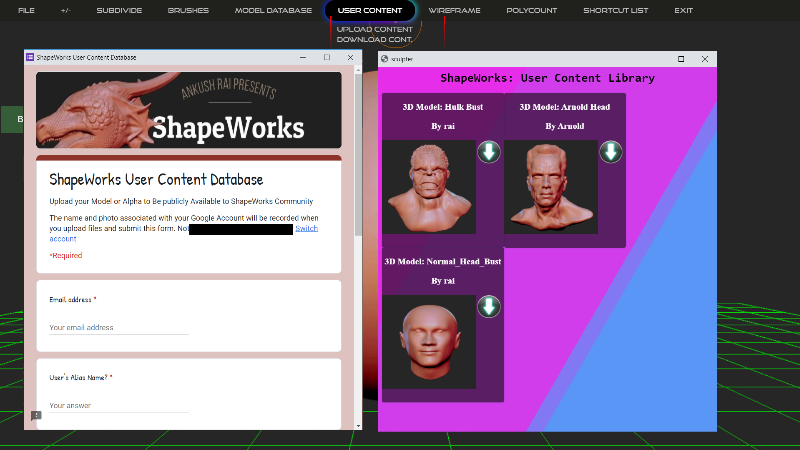The image size is (800, 450).
Task: Download the Hulk Bust model
Action: coord(488,152)
